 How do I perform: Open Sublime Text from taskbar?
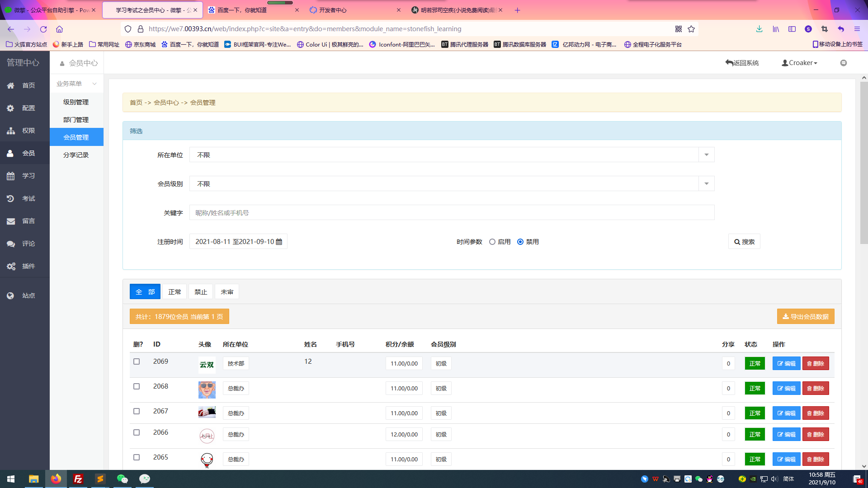100,479
